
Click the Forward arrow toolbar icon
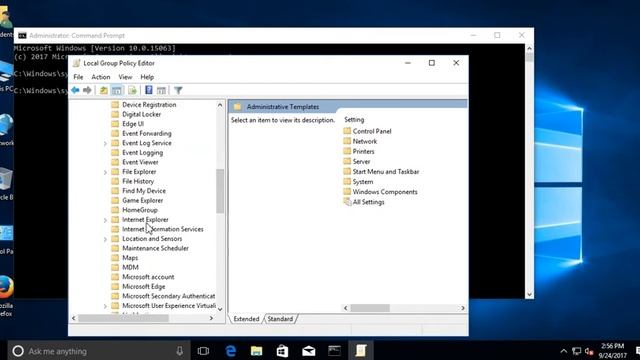point(87,90)
